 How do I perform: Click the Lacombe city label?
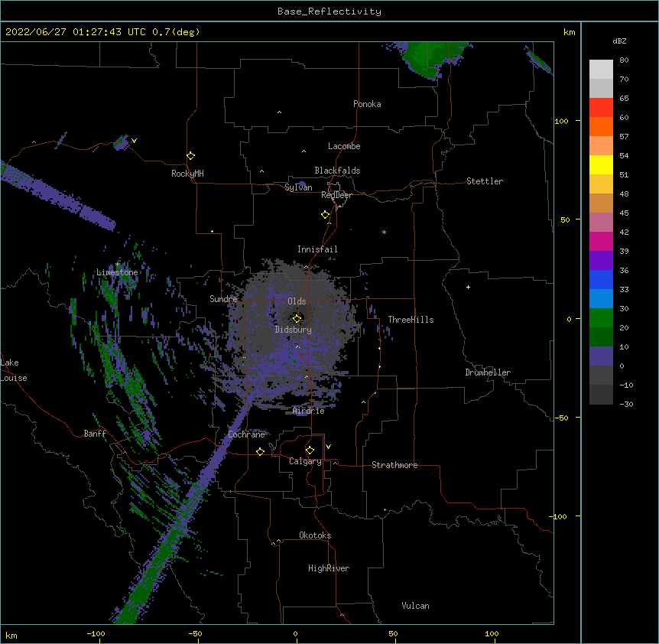344,146
